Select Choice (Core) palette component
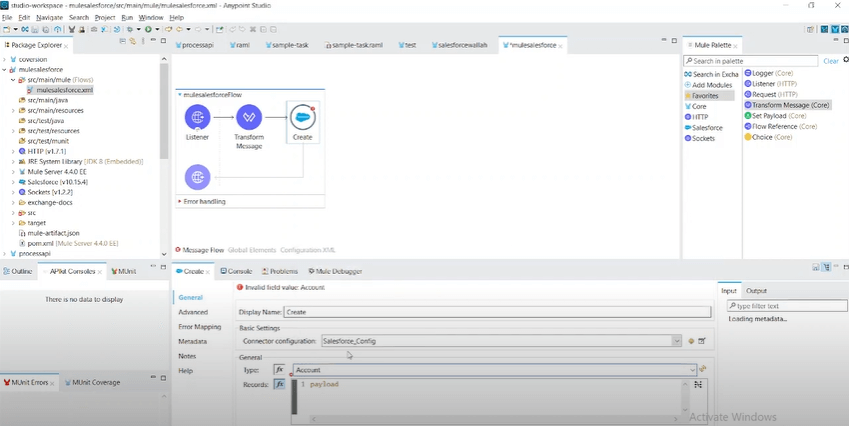The width and height of the screenshot is (849, 426). [770, 137]
